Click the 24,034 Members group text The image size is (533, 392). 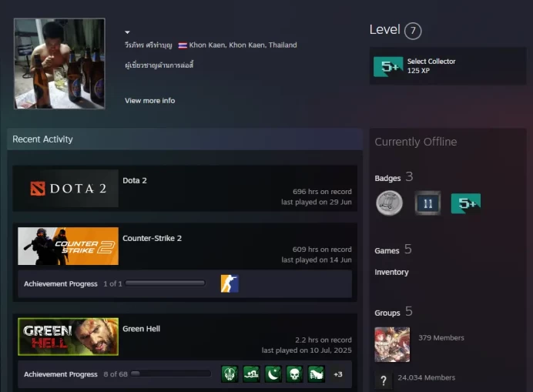pyautogui.click(x=426, y=377)
